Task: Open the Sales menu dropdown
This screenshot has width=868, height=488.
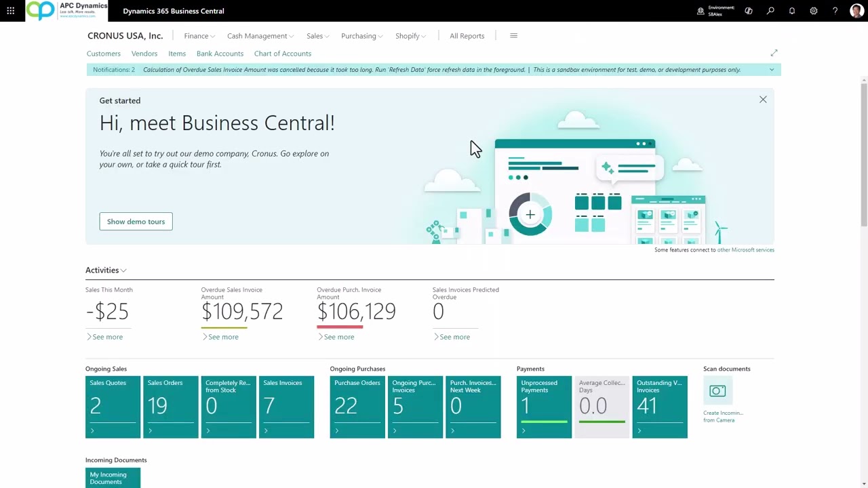Action: [x=317, y=36]
